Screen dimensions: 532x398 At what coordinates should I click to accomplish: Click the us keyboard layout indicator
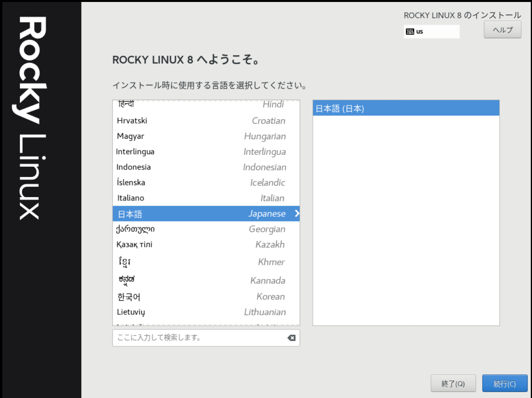(x=431, y=31)
